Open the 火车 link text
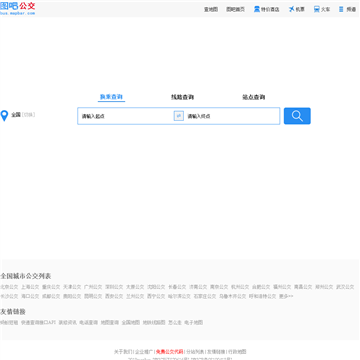This screenshot has height=360, width=360. coord(325,9)
